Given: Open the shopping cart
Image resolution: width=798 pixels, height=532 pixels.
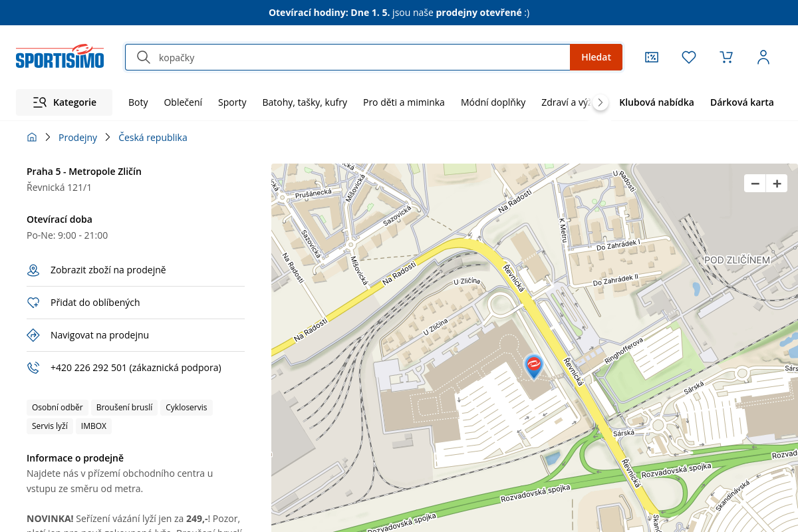Looking at the screenshot, I should [x=726, y=57].
